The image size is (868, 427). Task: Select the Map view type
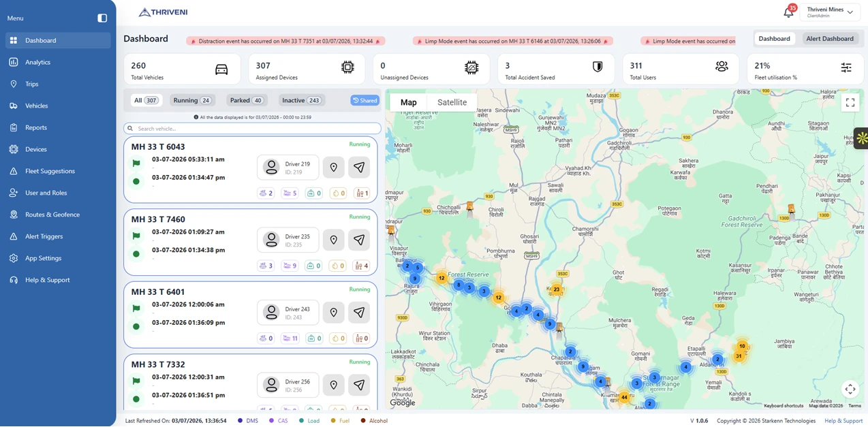coord(409,102)
